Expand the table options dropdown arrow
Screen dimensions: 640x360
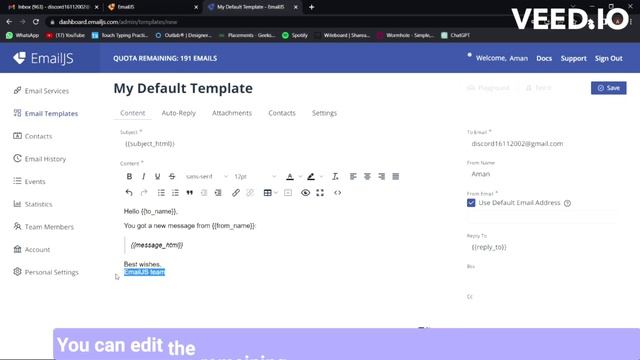[276, 193]
